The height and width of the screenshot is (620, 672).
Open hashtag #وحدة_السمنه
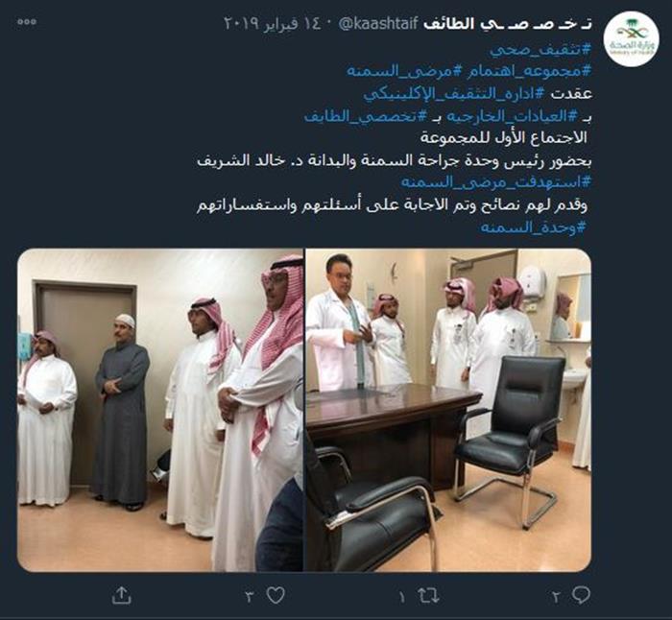coord(533,227)
